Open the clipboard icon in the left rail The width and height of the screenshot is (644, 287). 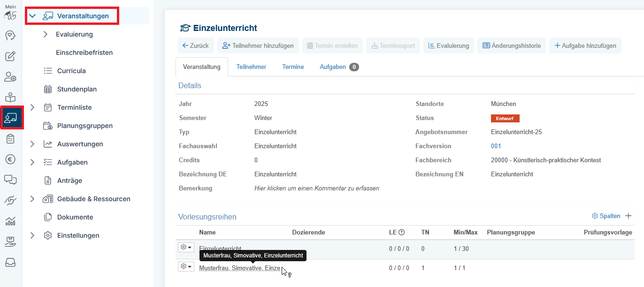(10, 138)
